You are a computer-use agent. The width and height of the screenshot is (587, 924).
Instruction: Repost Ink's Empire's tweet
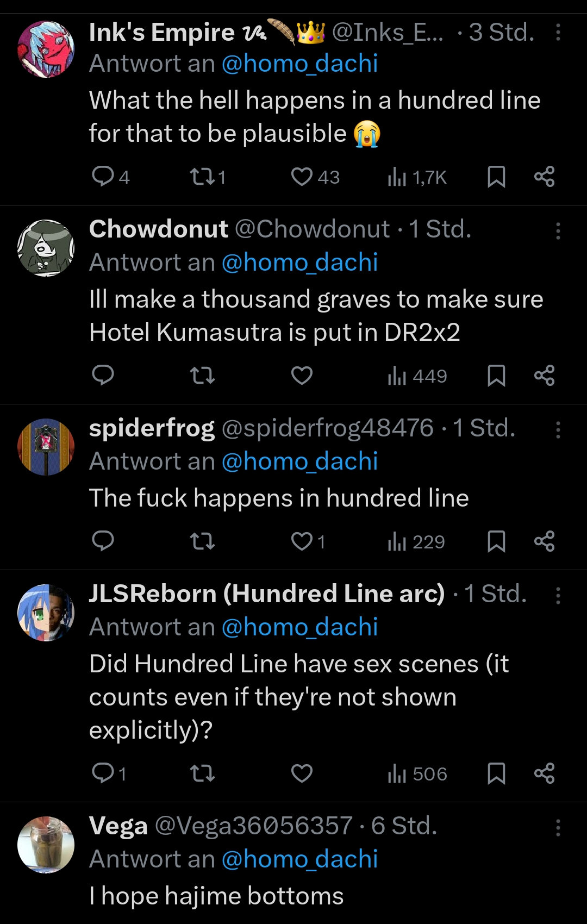(x=202, y=177)
